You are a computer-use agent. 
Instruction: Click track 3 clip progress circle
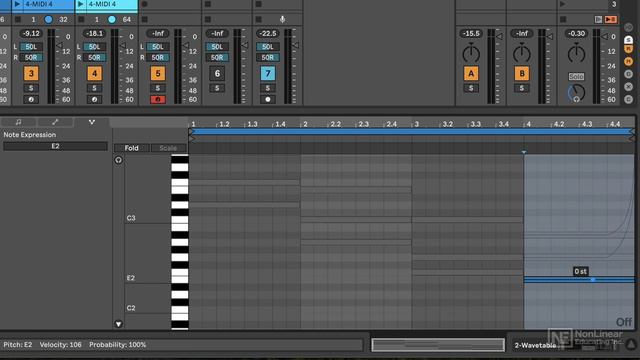coord(48,19)
